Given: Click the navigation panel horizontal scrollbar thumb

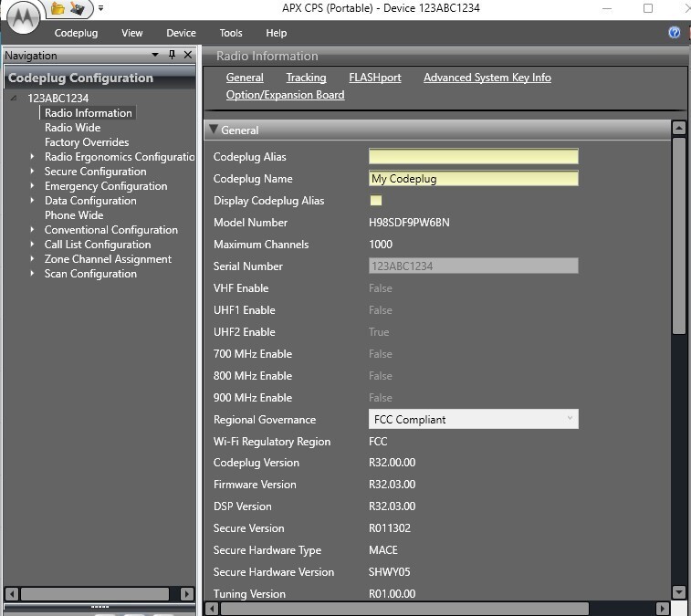Looking at the screenshot, I should tap(95, 593).
